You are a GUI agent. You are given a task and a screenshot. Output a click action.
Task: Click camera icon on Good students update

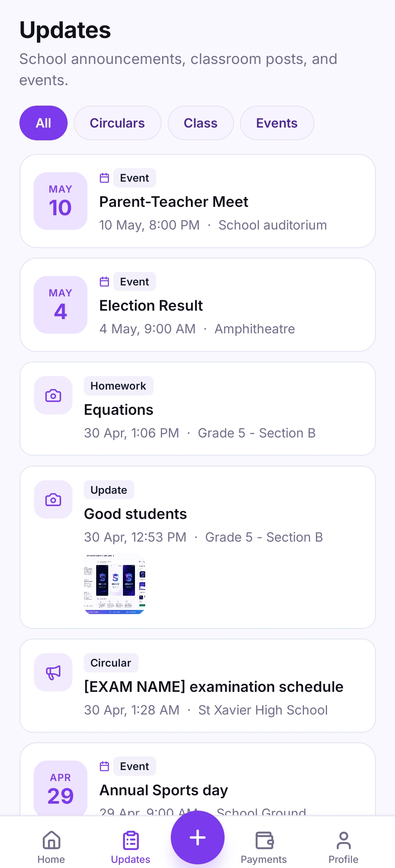[53, 499]
